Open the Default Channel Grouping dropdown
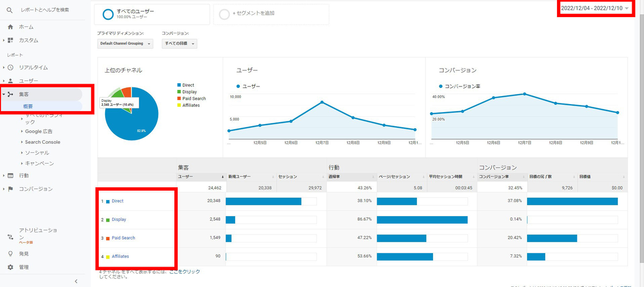Image resolution: width=644 pixels, height=287 pixels. tap(125, 43)
